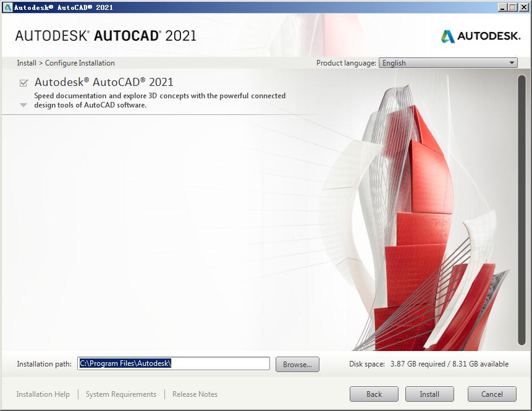Click the AutoCAD icon in the title bar
The height and width of the screenshot is (411, 532).
[7, 7]
